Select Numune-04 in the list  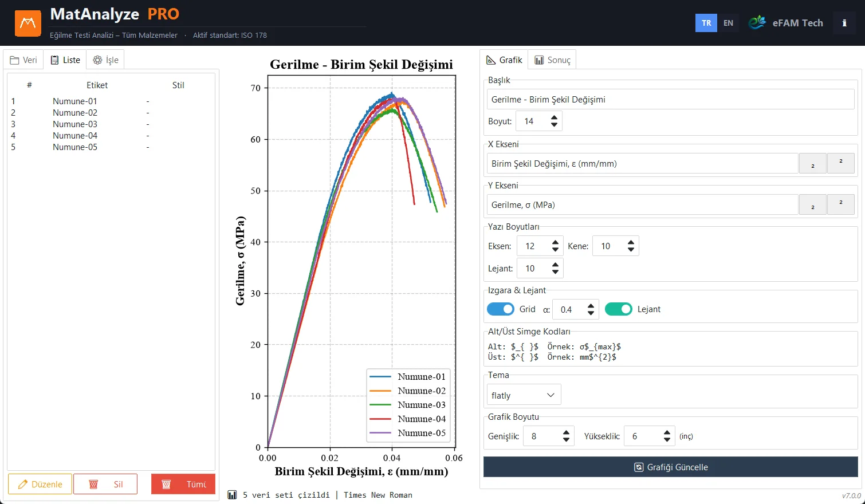point(111,136)
